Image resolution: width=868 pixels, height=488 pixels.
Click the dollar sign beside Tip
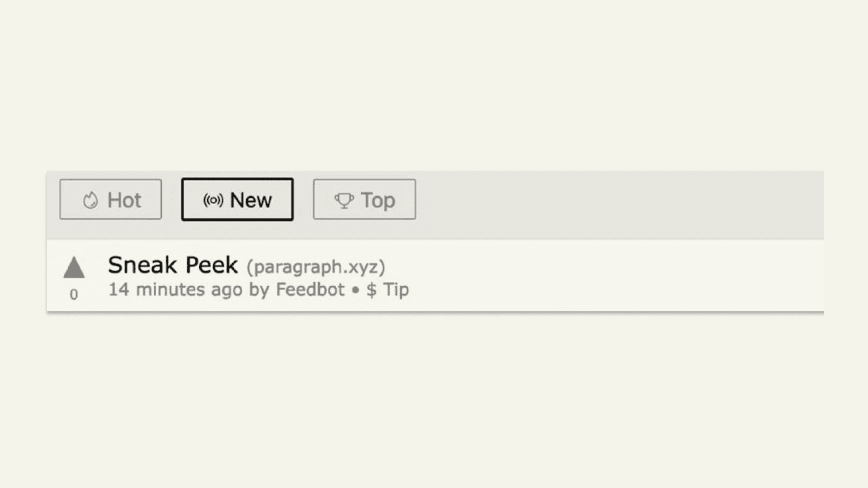[371, 290]
